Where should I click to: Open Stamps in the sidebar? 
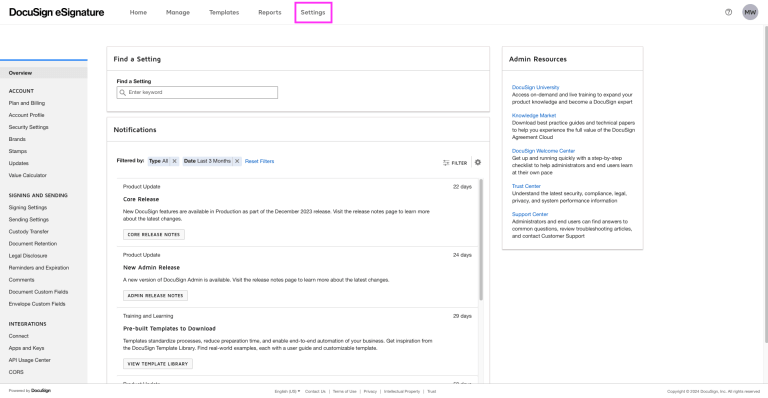pos(18,151)
